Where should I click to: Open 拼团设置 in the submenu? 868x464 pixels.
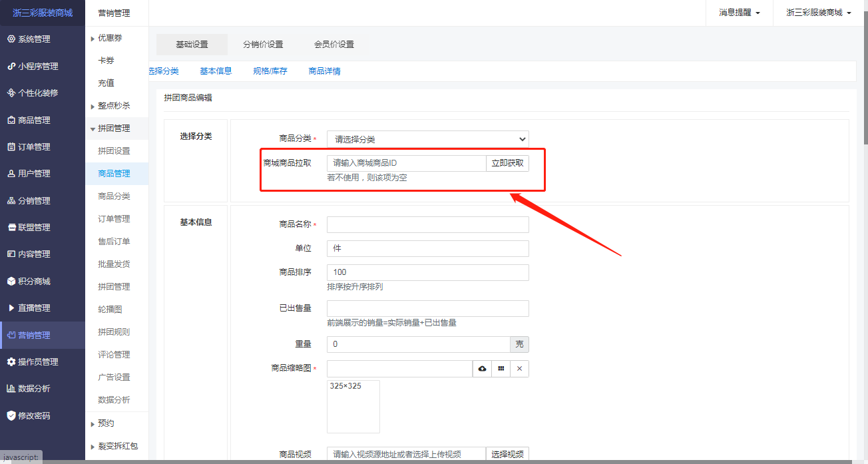(114, 151)
